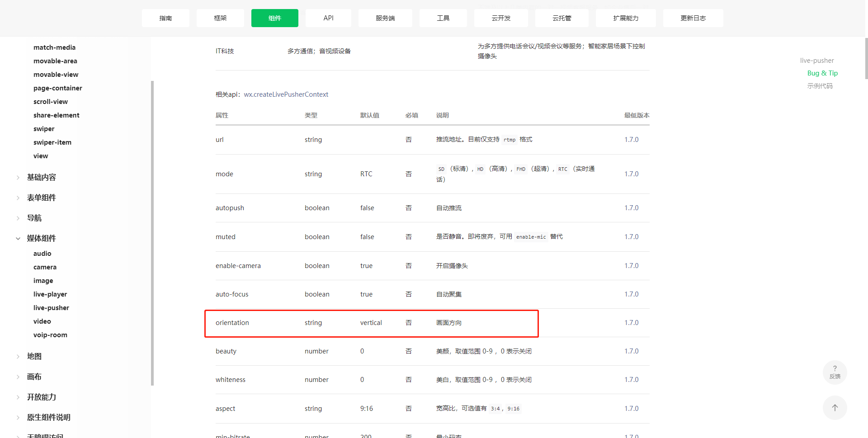Click the 属性 column header
Viewport: 868px width, 438px height.
tap(222, 115)
